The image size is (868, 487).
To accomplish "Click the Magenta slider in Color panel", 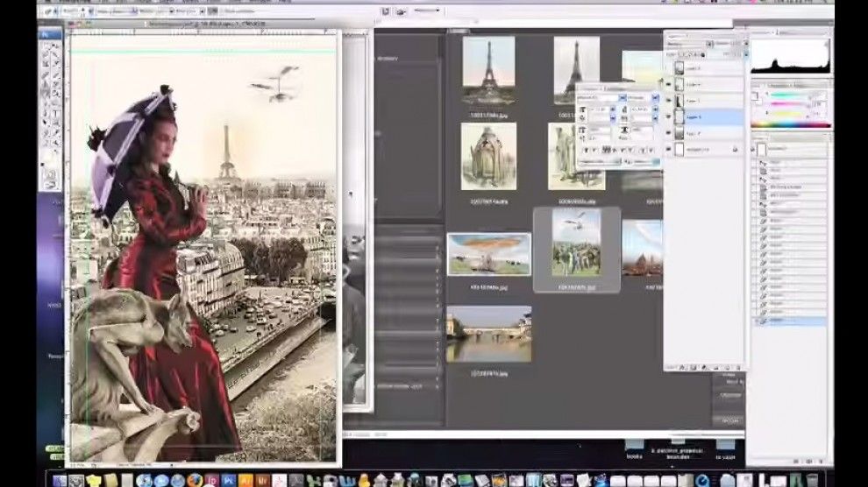I will (787, 103).
